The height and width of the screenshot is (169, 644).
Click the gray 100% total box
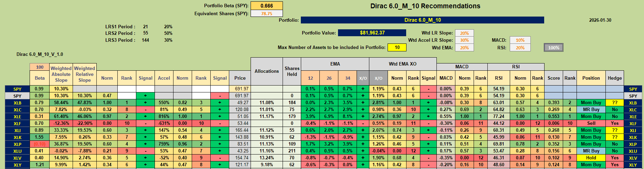553,48
